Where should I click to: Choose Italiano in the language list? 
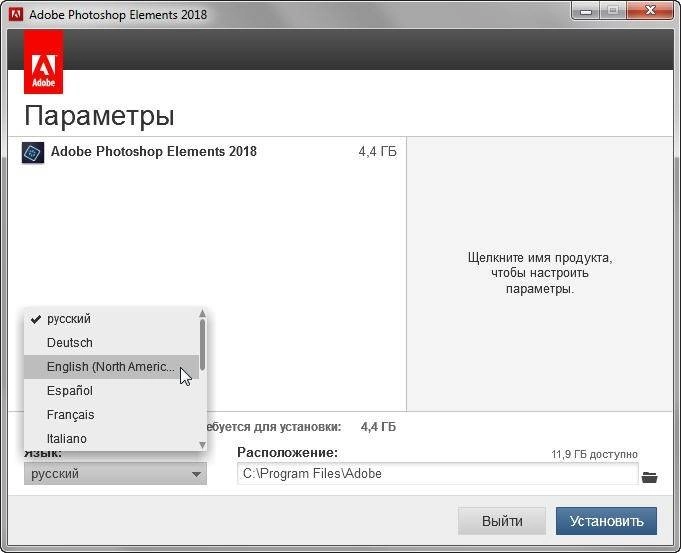112,439
